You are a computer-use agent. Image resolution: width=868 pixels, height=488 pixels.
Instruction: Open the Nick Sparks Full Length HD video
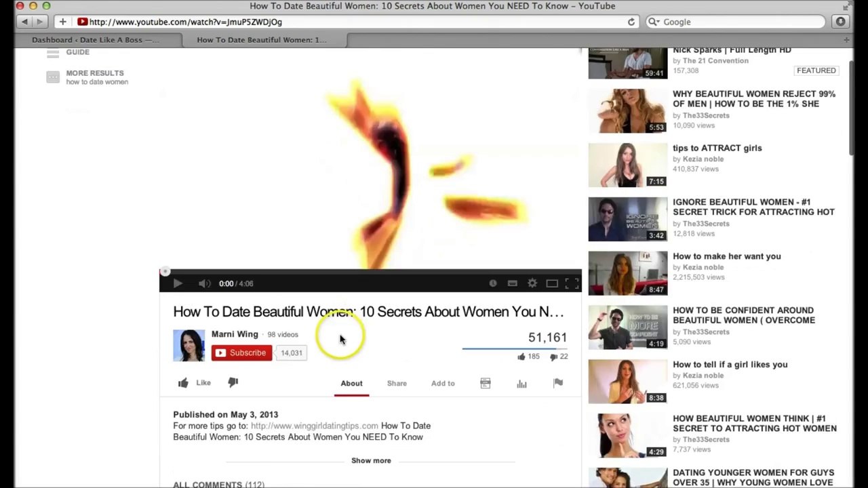tap(732, 50)
